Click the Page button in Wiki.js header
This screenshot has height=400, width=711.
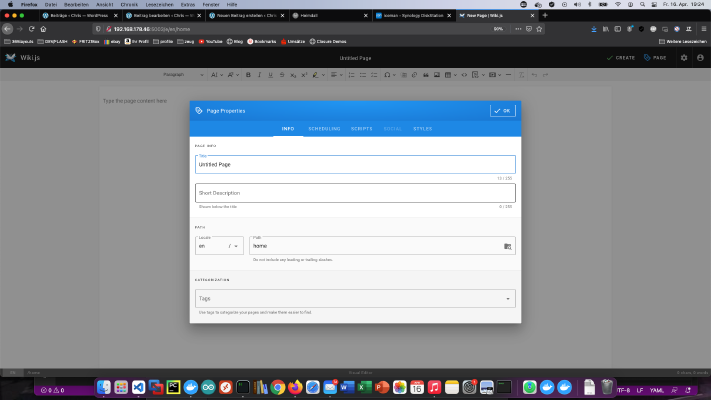click(655, 58)
